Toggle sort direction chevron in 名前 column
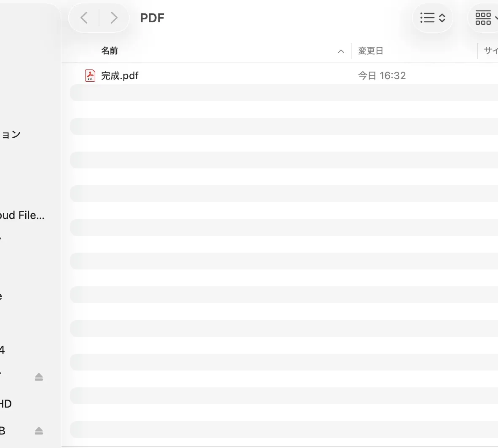 [x=341, y=51]
